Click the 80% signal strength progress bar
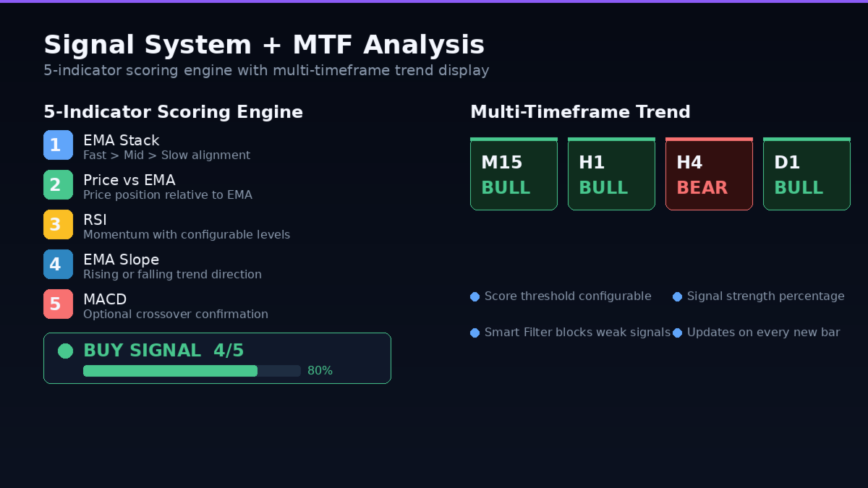Viewport: 868px width, 488px height. click(x=192, y=371)
